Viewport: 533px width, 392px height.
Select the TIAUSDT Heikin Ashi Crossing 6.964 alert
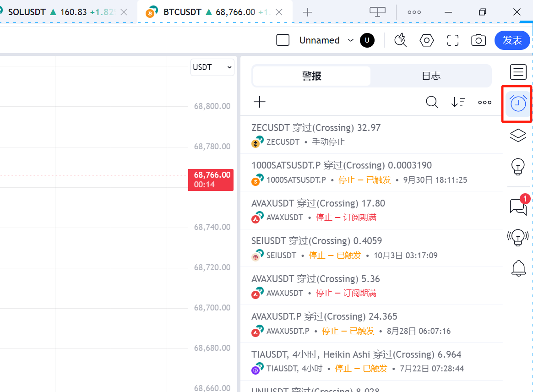click(371, 361)
